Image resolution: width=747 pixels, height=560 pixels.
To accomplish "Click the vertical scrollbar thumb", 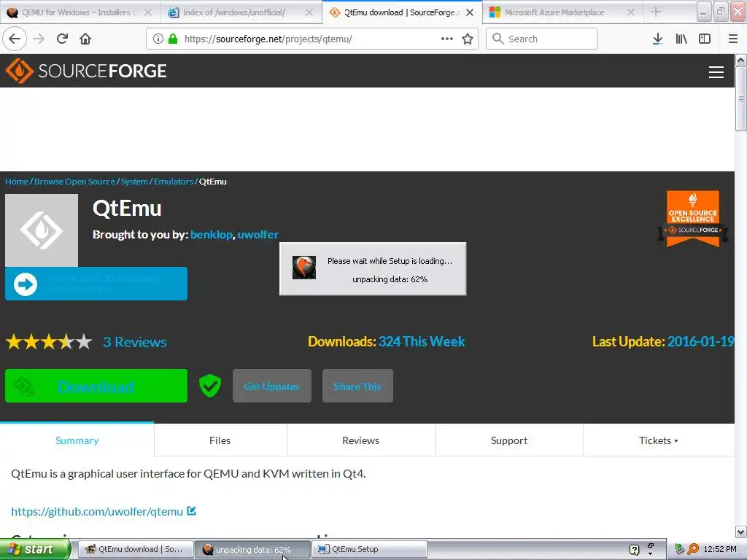I will [x=740, y=98].
